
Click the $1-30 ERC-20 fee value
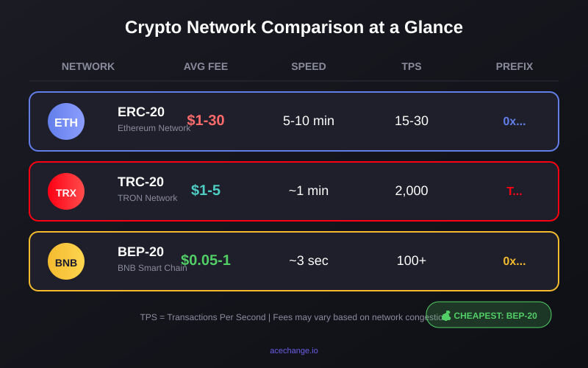(206, 120)
